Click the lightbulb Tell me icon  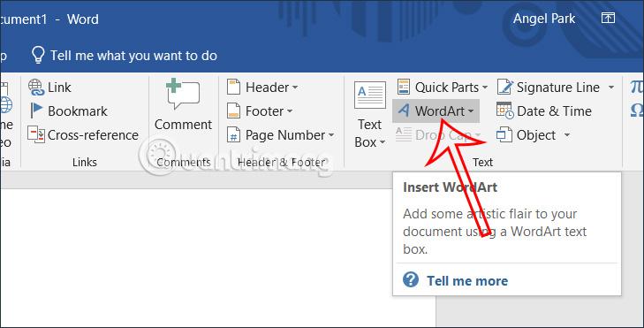(x=38, y=55)
